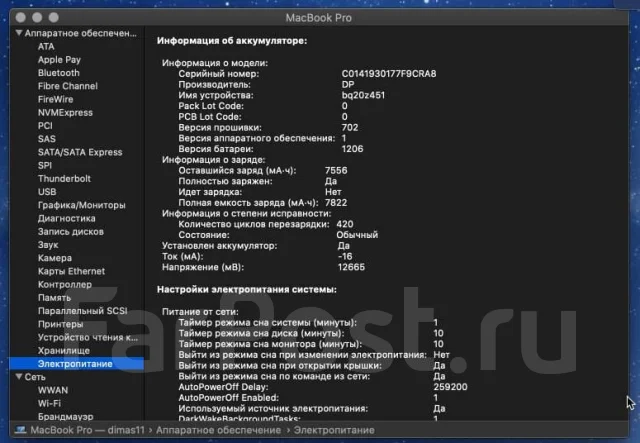This screenshot has width=640, height=443.
Task: Click AutoPowerOff Enabled label
Action: pos(229,397)
